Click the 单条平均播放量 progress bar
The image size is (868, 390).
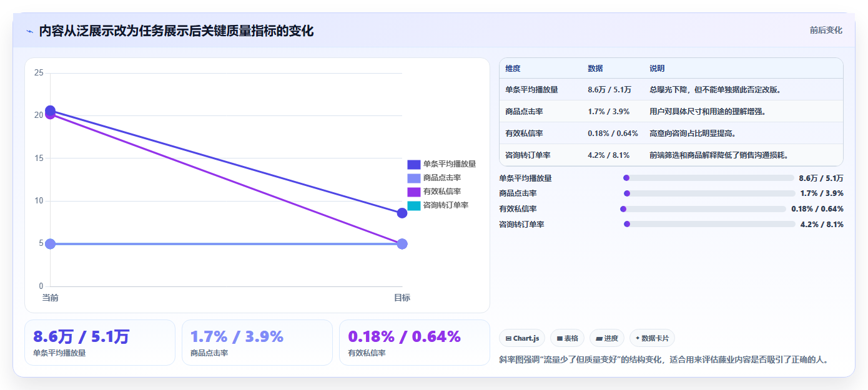click(708, 178)
